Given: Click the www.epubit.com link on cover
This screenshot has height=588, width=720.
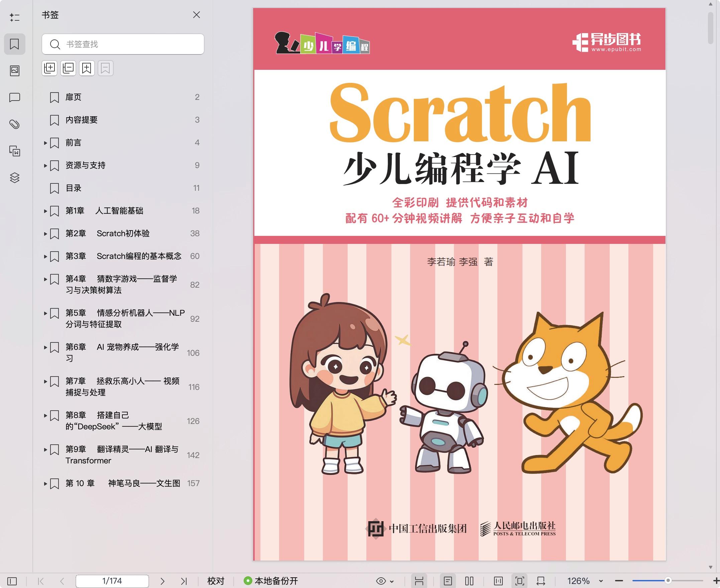Looking at the screenshot, I should point(616,49).
